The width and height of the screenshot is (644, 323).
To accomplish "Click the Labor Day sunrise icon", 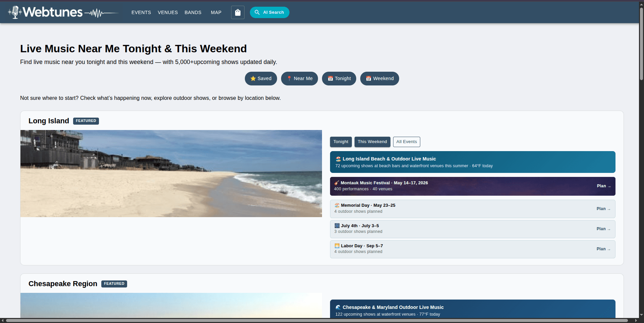I will tap(337, 246).
